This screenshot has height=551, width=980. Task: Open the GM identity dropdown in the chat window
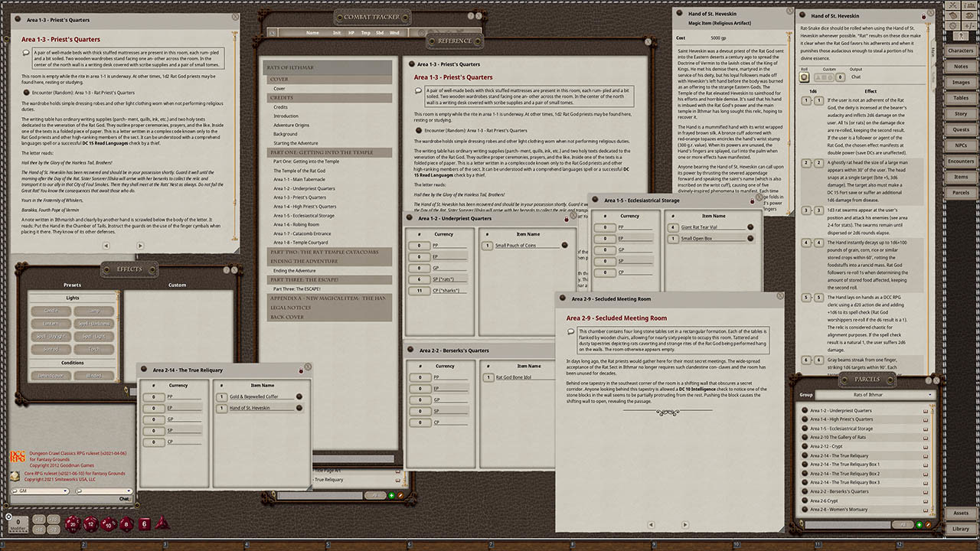65,491
